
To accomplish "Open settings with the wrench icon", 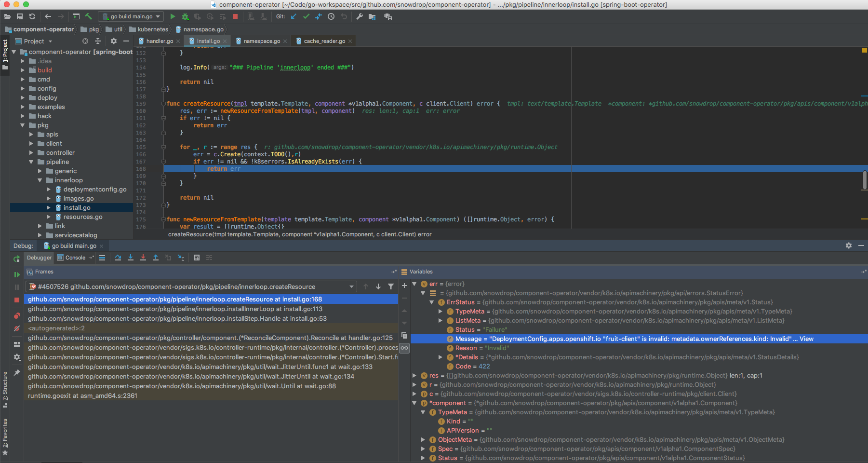I will (360, 16).
